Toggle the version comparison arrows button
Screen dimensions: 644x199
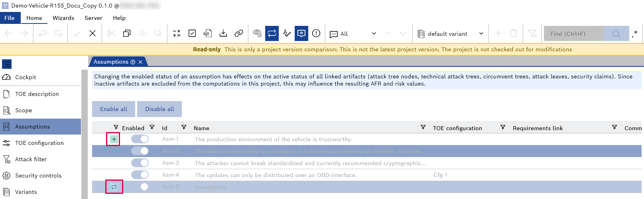click(x=272, y=33)
